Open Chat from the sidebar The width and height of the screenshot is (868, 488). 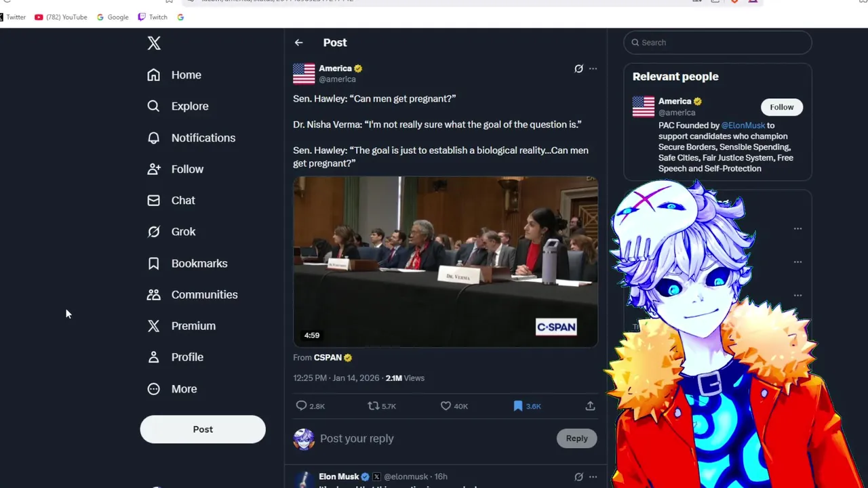click(x=171, y=201)
